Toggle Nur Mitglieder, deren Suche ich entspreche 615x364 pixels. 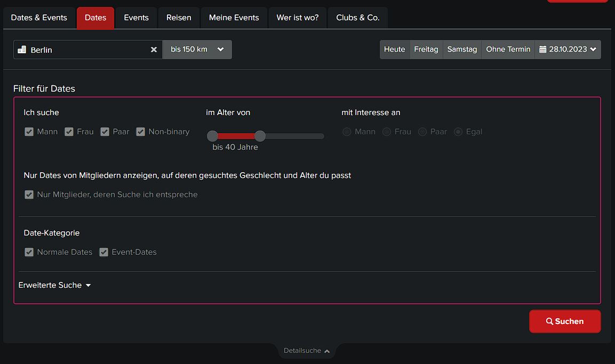click(29, 195)
